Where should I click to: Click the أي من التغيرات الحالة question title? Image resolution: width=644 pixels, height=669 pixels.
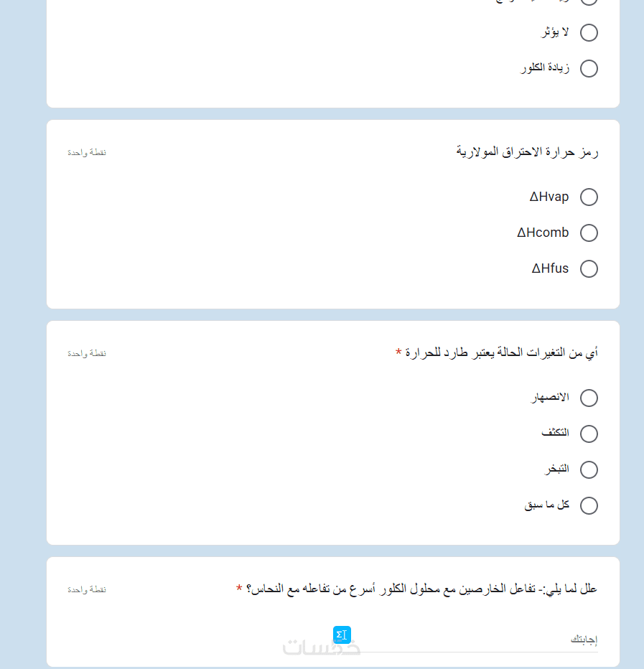pos(502,352)
